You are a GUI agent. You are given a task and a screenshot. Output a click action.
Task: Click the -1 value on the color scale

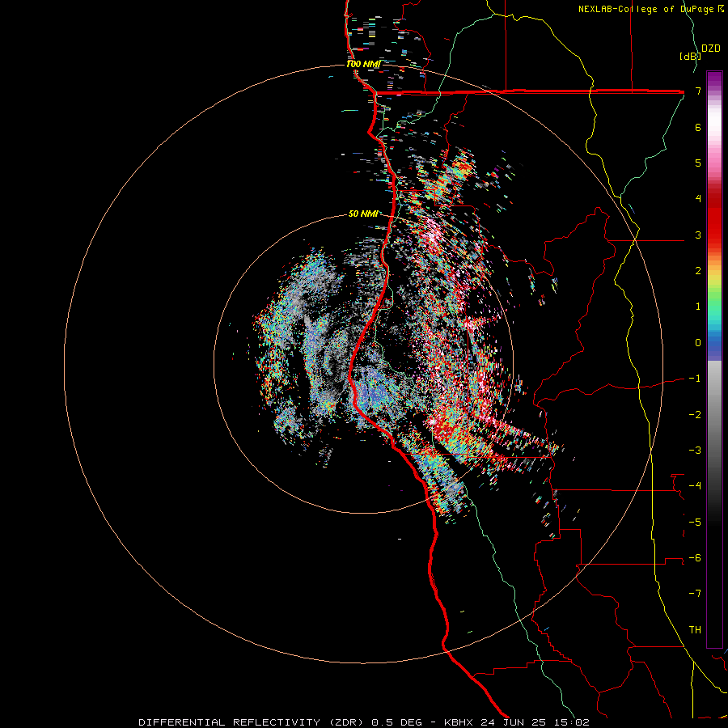695,379
